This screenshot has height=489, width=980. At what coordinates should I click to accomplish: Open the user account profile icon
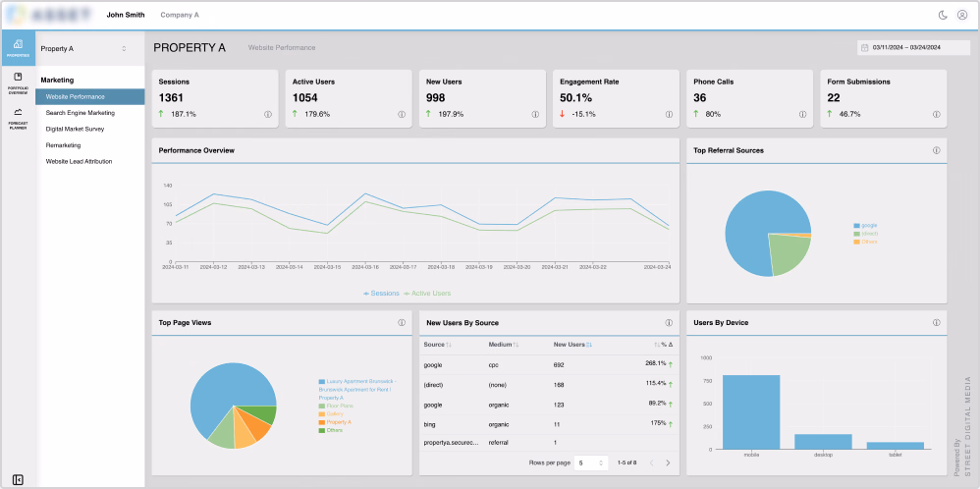962,15
